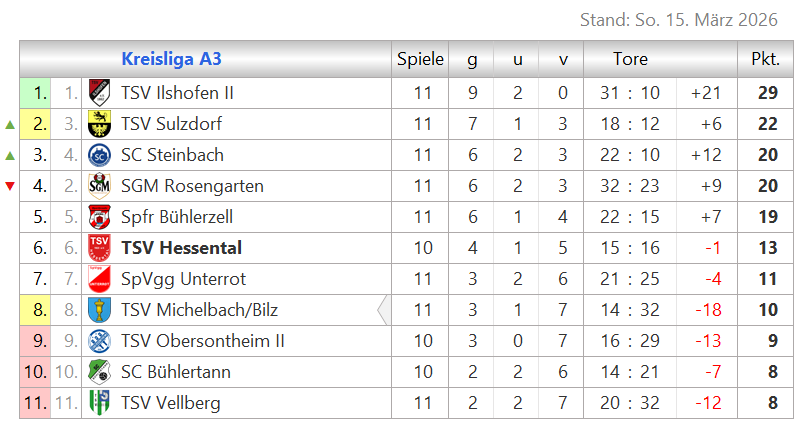The width and height of the screenshot is (803, 427).
Task: Click the TSV Michelbach/Bilz club crest
Action: click(99, 310)
